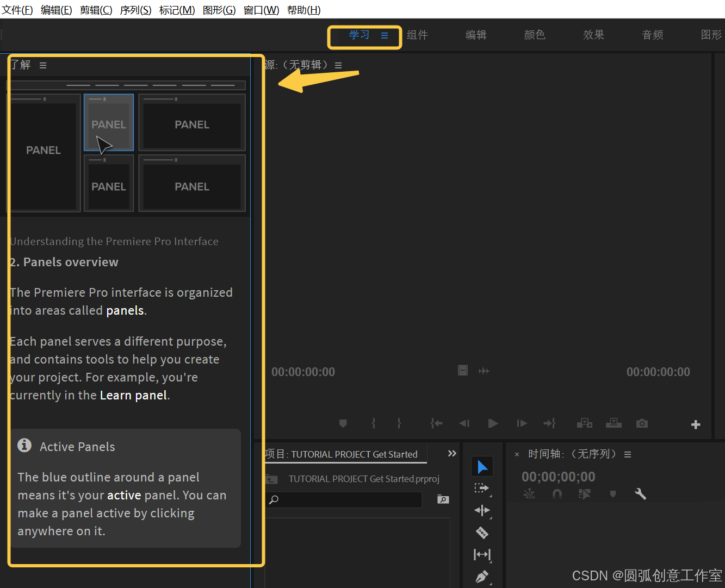This screenshot has height=588, width=725.
Task: Open the Source monitor button editor plus
Action: click(696, 424)
